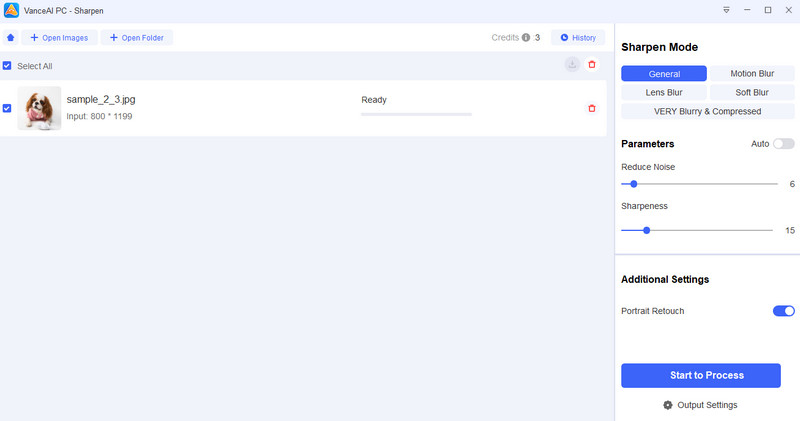Open the title bar dropdown menu icon
The width and height of the screenshot is (800, 421).
pyautogui.click(x=726, y=10)
